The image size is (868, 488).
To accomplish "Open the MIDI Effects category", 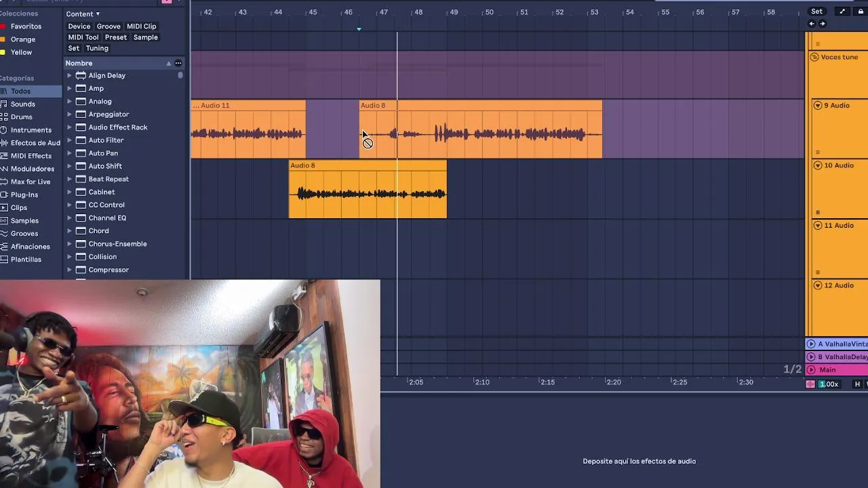I will pyautogui.click(x=30, y=155).
